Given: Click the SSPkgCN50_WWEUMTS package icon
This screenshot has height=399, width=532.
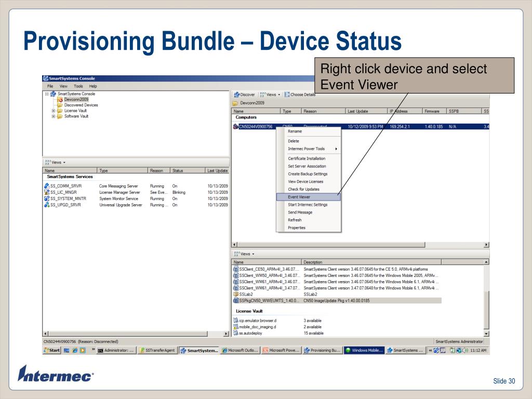Looking at the screenshot, I should click(236, 301).
